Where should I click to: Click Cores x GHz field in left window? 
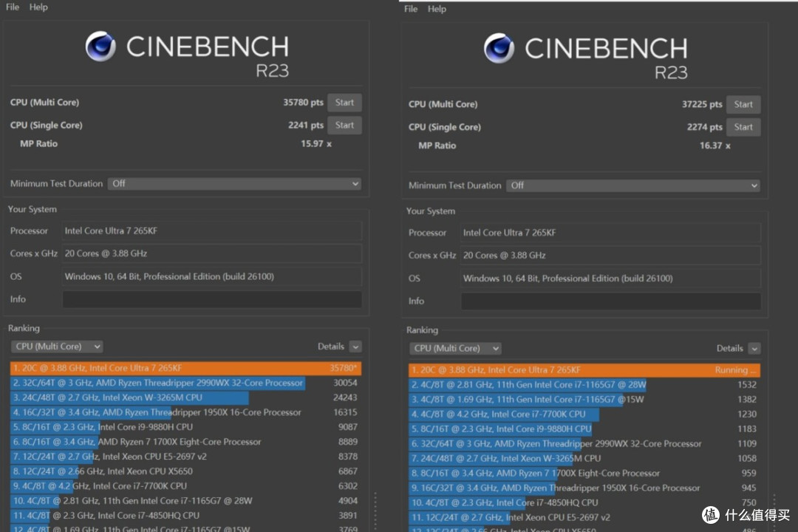point(212,253)
